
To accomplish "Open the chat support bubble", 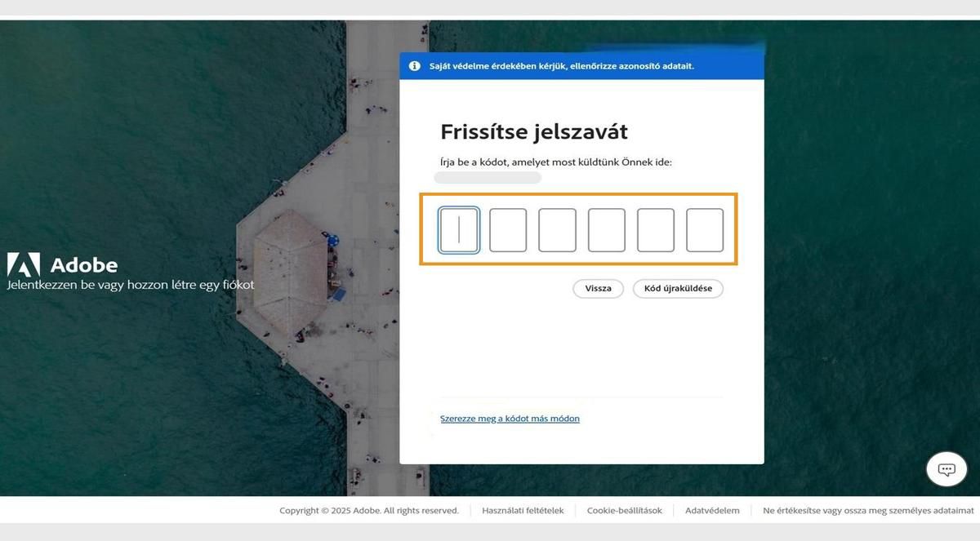I will tap(946, 469).
